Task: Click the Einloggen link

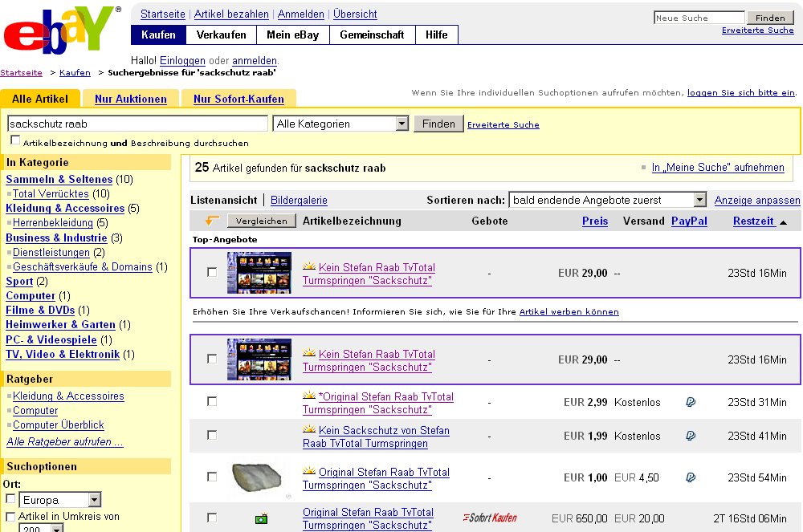Action: point(182,61)
